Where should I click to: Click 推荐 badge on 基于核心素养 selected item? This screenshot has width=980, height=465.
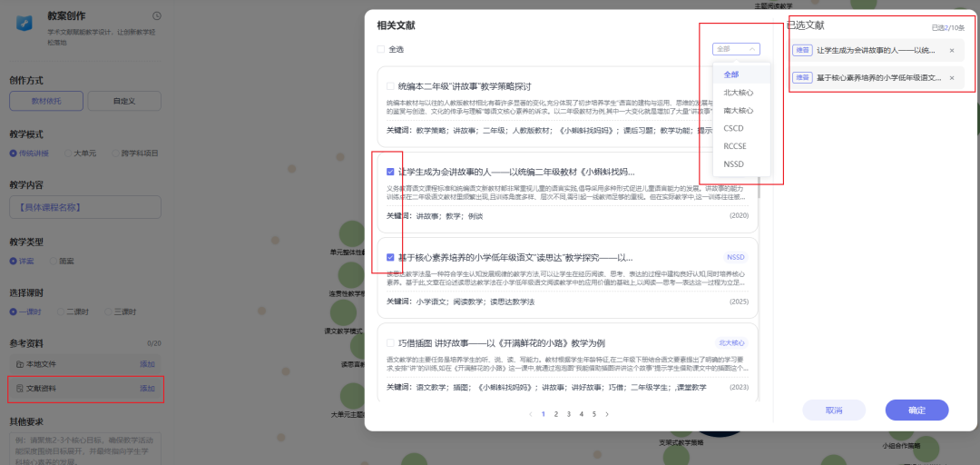(802, 77)
